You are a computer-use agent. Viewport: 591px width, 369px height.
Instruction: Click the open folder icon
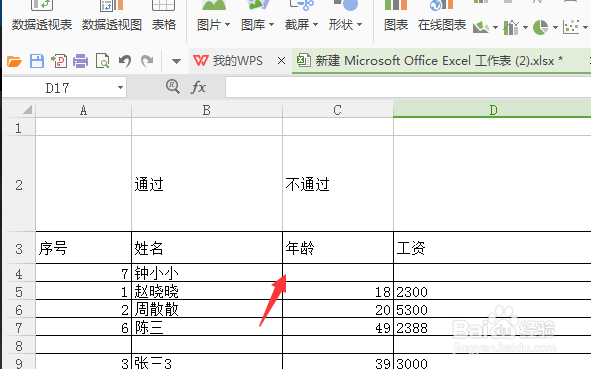pyautogui.click(x=14, y=61)
